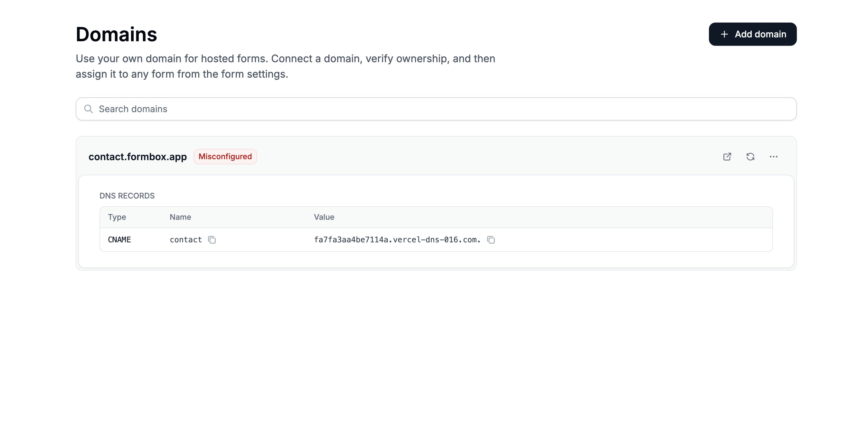Refresh the domain verification status
The height and width of the screenshot is (437, 868).
click(x=750, y=156)
